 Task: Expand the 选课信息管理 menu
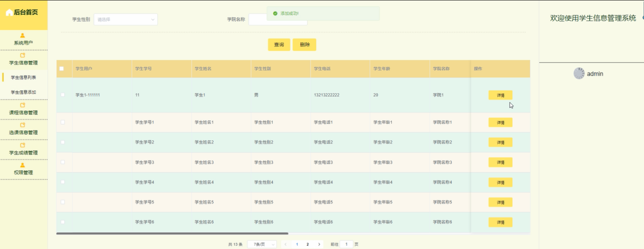(x=23, y=129)
